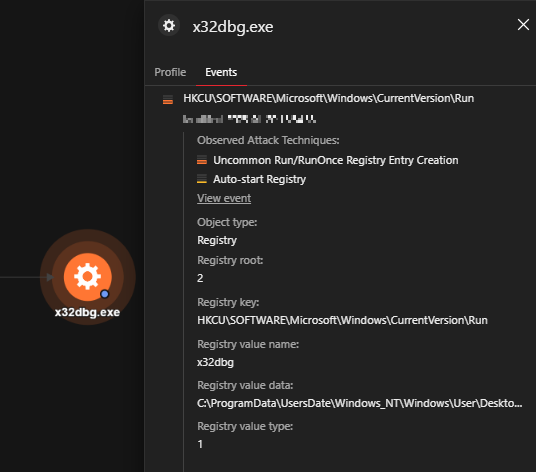Click the arrow connector leading into the node
The height and width of the screenshot is (472, 536).
pyautogui.click(x=50, y=277)
